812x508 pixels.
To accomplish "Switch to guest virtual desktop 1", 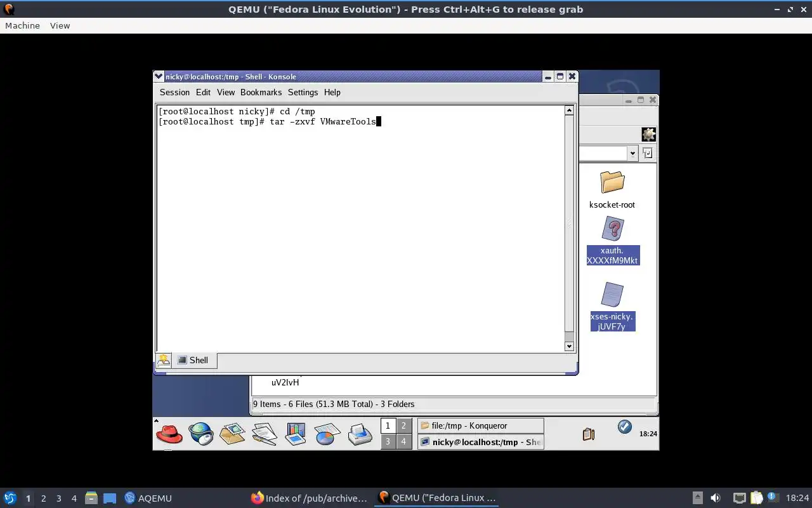I will [388, 425].
